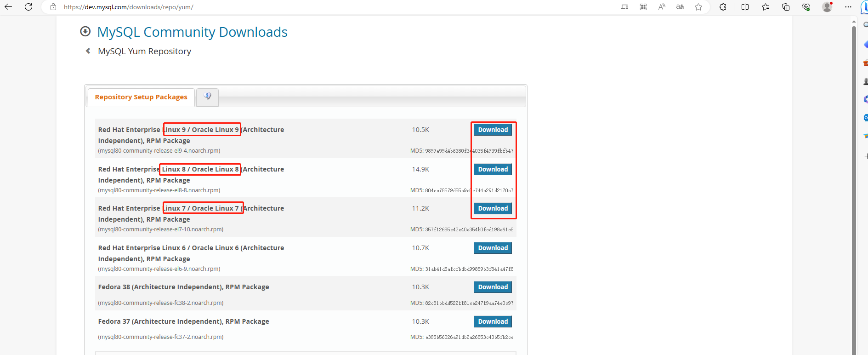Select the Repository Setup Packages tab
This screenshot has width=868, height=355.
[141, 97]
